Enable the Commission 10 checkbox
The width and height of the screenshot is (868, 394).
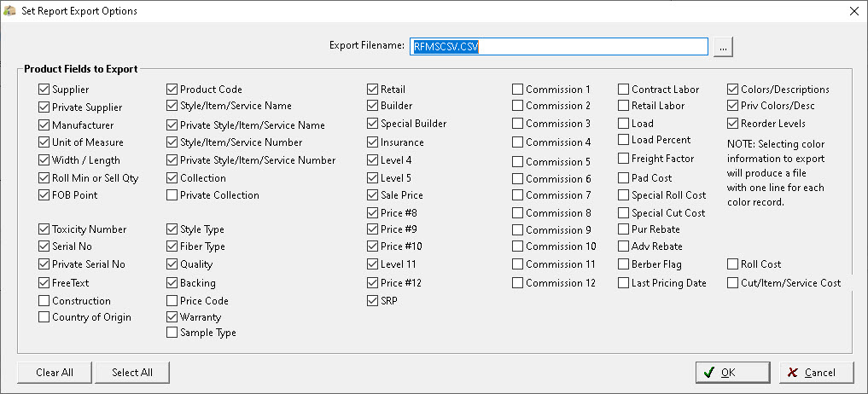pos(517,246)
